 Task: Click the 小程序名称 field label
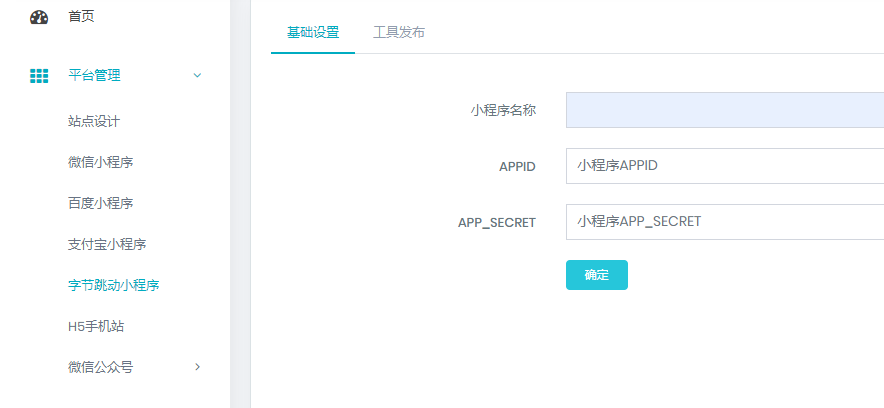click(x=503, y=110)
